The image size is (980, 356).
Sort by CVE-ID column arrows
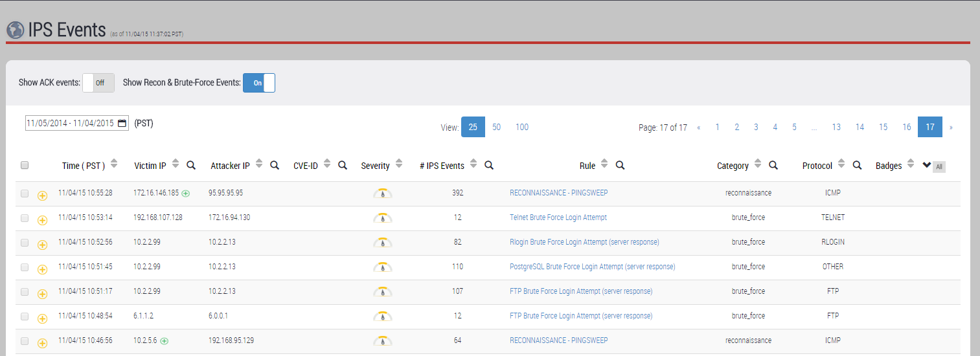(327, 164)
